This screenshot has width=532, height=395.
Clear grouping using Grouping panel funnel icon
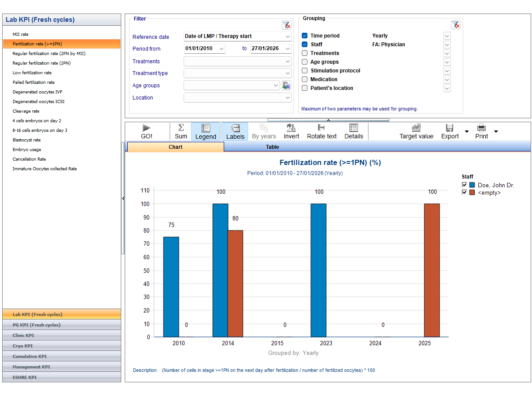[456, 25]
